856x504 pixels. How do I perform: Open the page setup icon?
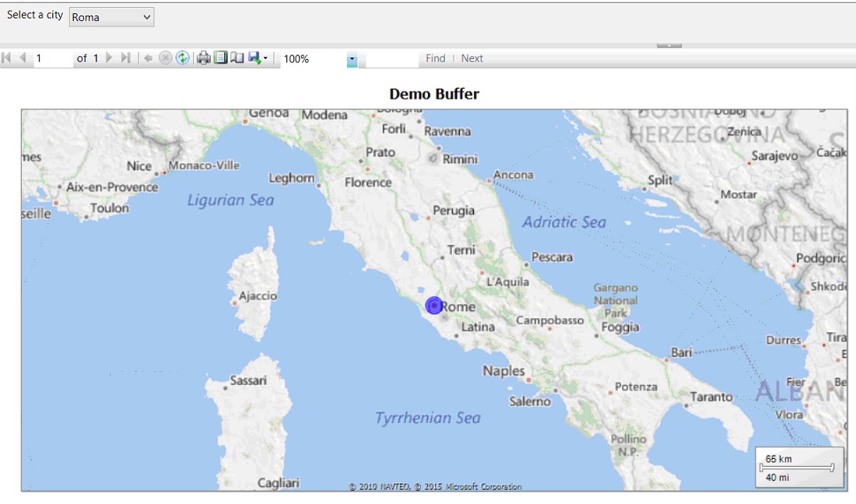[x=237, y=58]
